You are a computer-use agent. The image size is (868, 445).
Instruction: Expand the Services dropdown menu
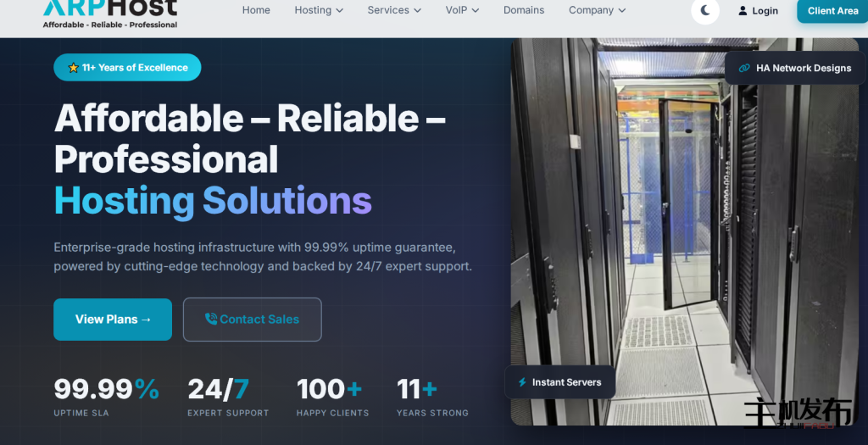394,10
